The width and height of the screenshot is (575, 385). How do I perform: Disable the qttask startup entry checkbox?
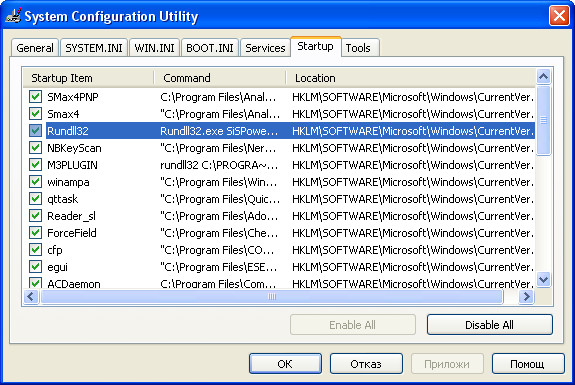[x=35, y=199]
